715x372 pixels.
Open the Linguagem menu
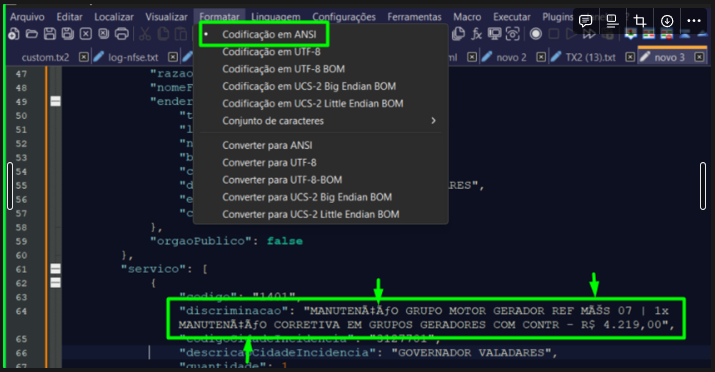click(x=275, y=17)
